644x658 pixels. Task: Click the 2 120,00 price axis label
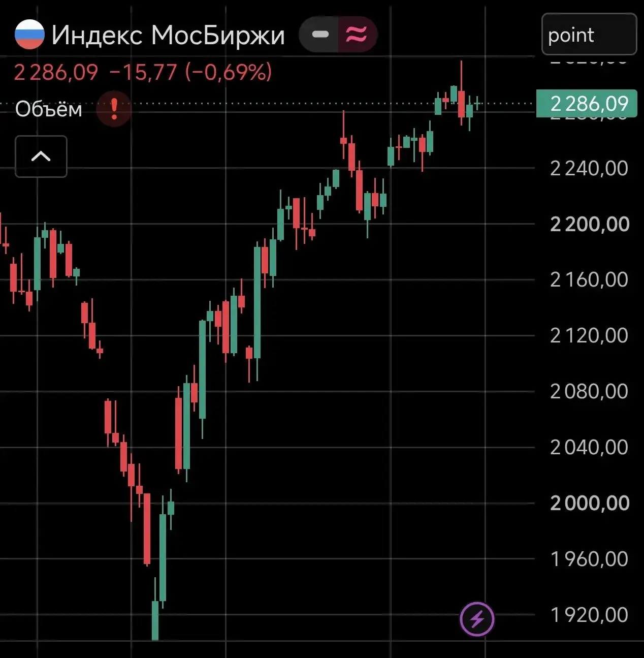click(589, 335)
